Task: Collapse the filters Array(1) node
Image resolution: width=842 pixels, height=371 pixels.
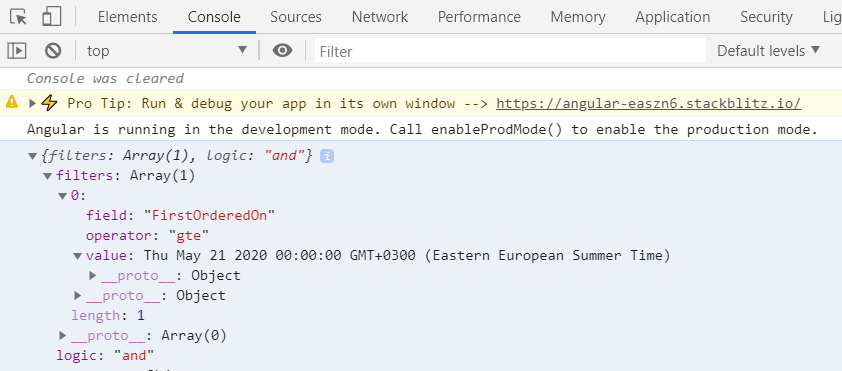Action: [47, 176]
